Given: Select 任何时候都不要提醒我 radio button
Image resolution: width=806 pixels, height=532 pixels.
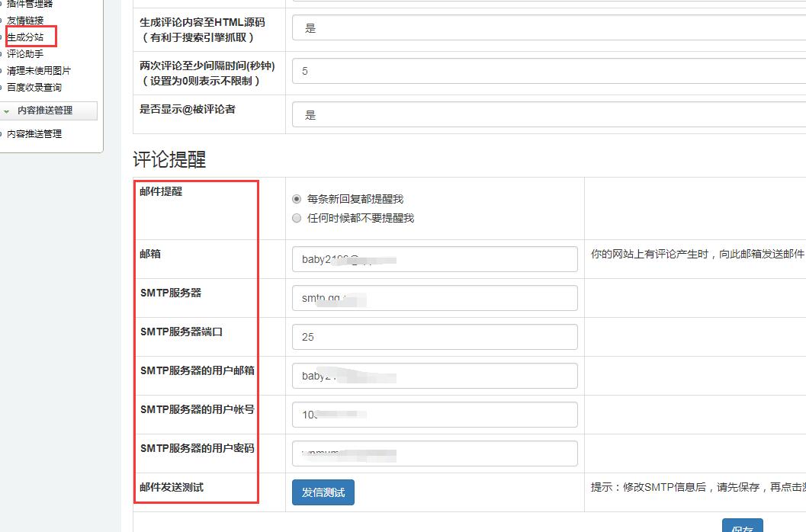Looking at the screenshot, I should [x=297, y=218].
